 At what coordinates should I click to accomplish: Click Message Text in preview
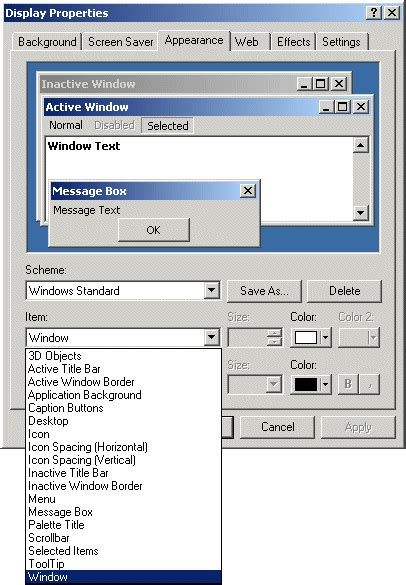pyautogui.click(x=87, y=210)
